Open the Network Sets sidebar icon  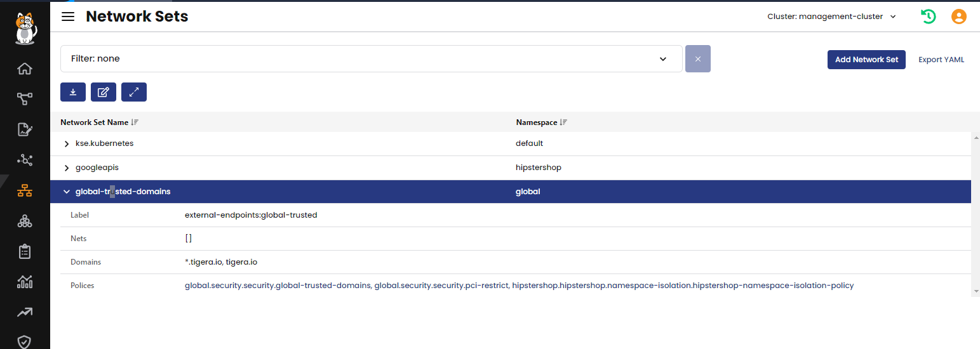25,190
